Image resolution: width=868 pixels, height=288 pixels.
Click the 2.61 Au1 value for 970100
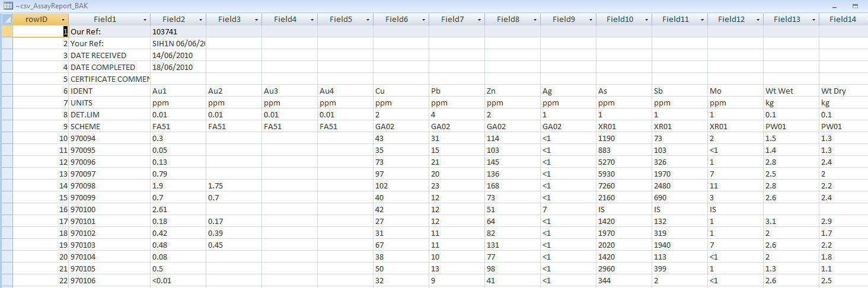178,209
